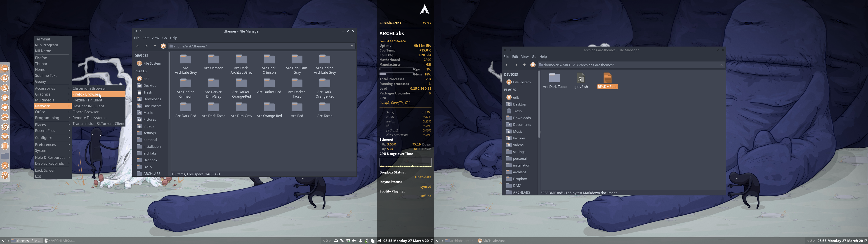The height and width of the screenshot is (244, 868).
Task: Go back in the .themes File Manager
Action: 137,46
